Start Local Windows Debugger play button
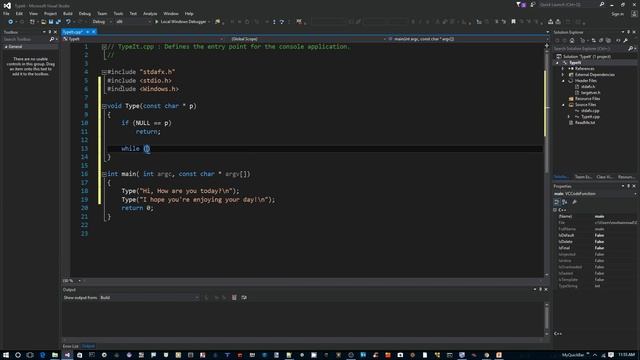 [156, 22]
